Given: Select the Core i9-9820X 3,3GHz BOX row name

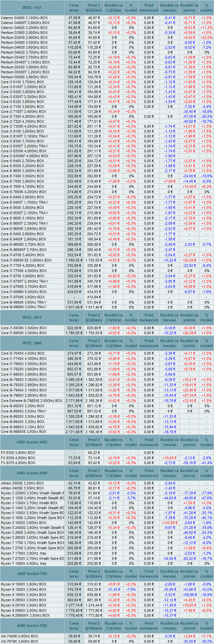Looking at the screenshot, I should [x=23, y=406].
